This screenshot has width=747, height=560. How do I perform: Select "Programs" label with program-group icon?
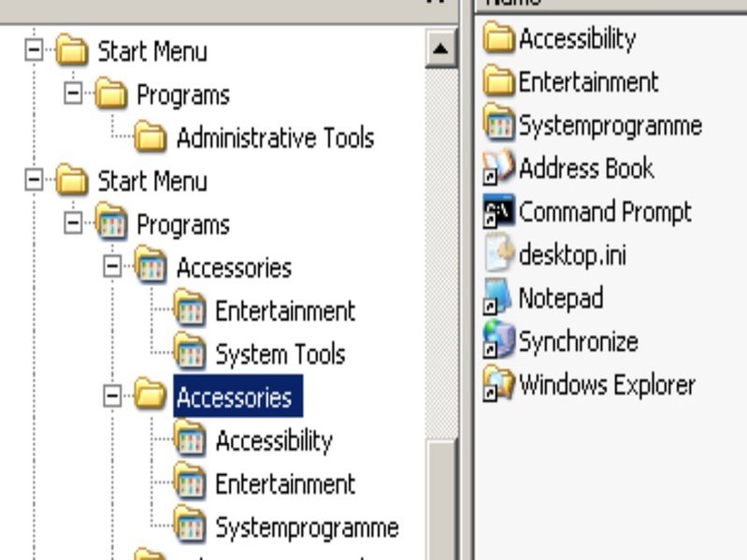coord(183,224)
